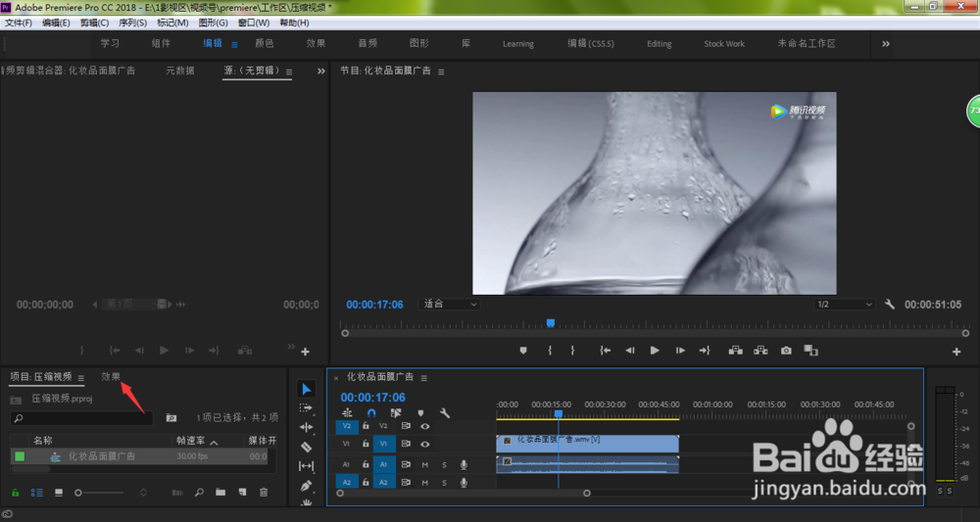980x522 pixels.
Task: Enable voice-over record on A1
Action: point(464,464)
